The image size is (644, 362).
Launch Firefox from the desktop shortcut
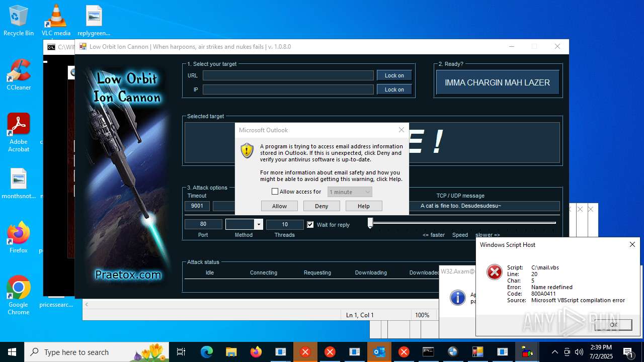(19, 238)
